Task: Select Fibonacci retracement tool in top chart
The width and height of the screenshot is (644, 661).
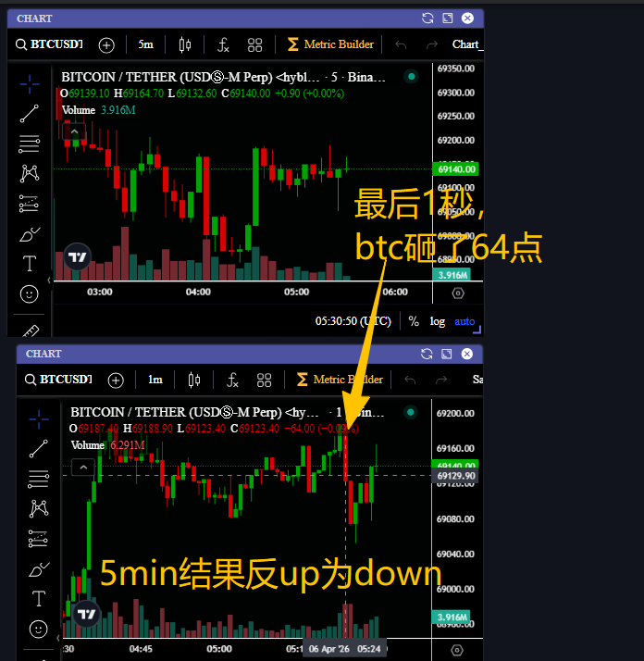Action: pos(29,144)
